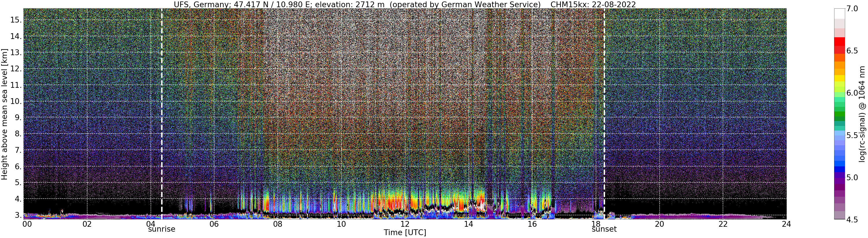Click the '14.' height tick label
Image resolution: width=868 pixels, height=238 pixels.
click(16, 36)
